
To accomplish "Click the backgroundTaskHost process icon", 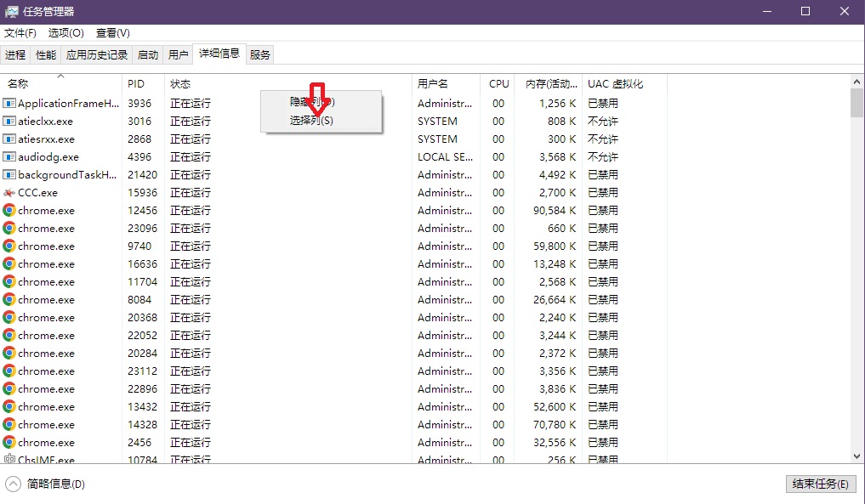I will click(x=9, y=175).
